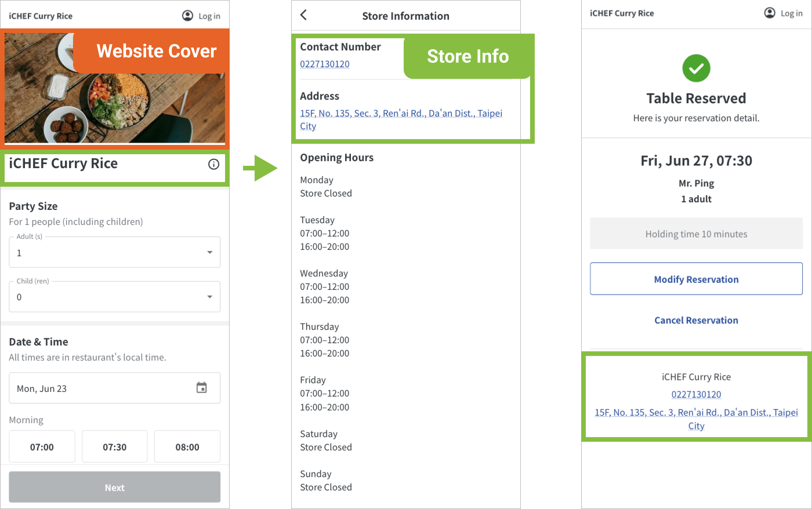812x509 pixels.
Task: Select the 07:00 time slot
Action: pos(42,447)
